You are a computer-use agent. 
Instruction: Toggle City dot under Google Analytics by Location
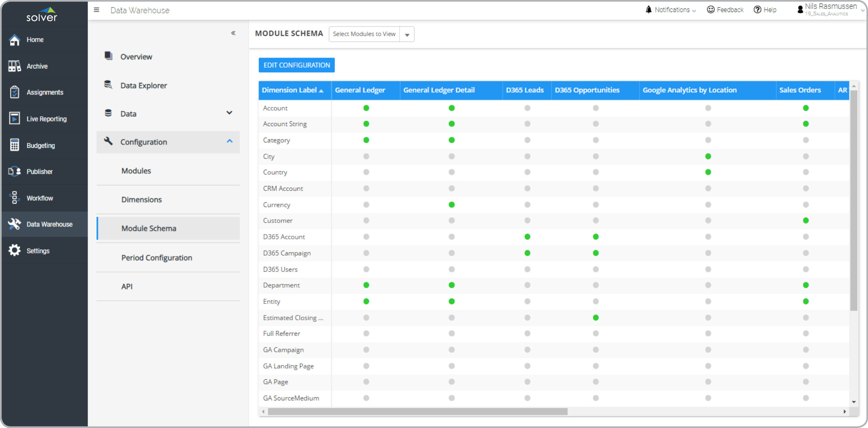click(708, 156)
